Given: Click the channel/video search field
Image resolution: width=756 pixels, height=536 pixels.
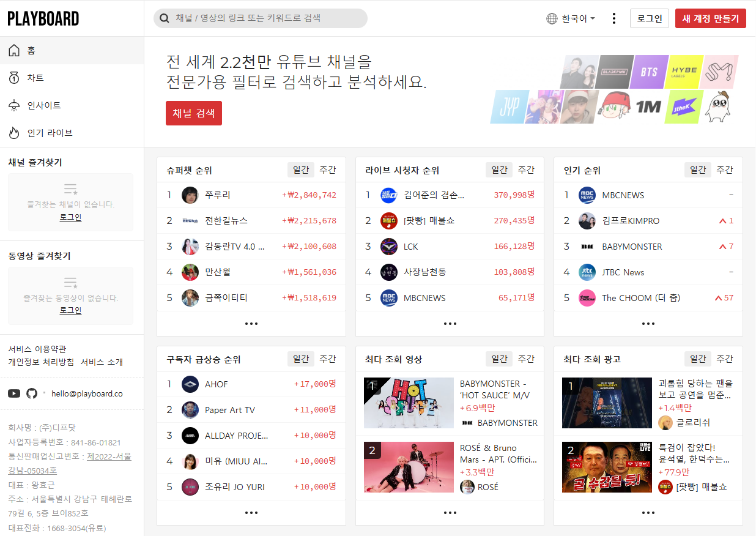Looking at the screenshot, I should (x=261, y=18).
